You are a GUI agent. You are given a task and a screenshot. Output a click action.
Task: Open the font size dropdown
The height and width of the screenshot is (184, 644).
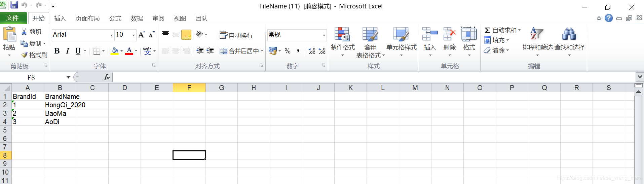point(134,35)
